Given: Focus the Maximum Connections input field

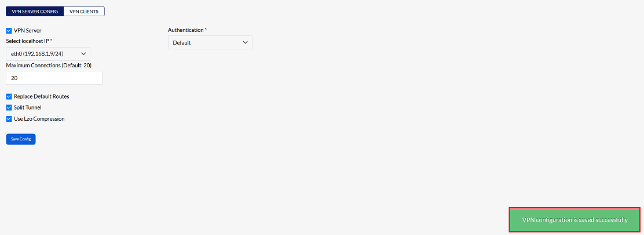Looking at the screenshot, I should (54, 78).
